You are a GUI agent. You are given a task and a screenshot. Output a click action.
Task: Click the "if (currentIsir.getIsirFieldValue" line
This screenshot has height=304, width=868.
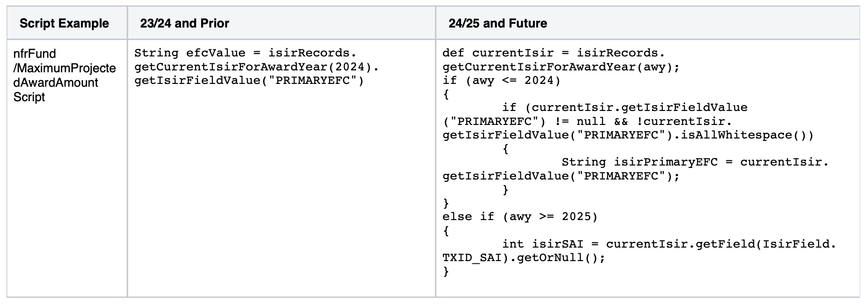coord(624,108)
